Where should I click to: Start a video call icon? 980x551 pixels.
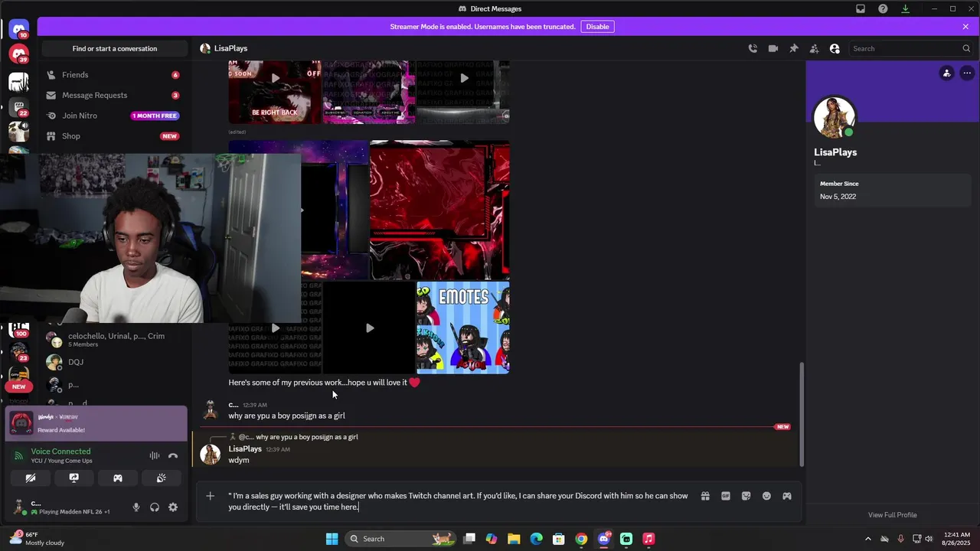773,48
